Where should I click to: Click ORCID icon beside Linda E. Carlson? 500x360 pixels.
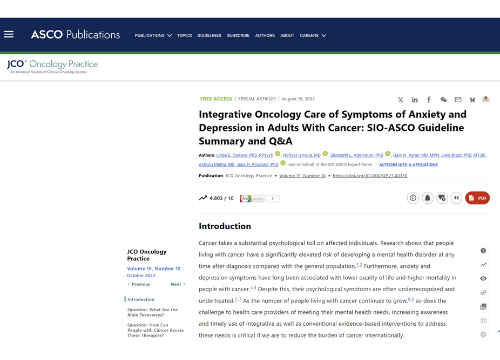click(x=277, y=154)
